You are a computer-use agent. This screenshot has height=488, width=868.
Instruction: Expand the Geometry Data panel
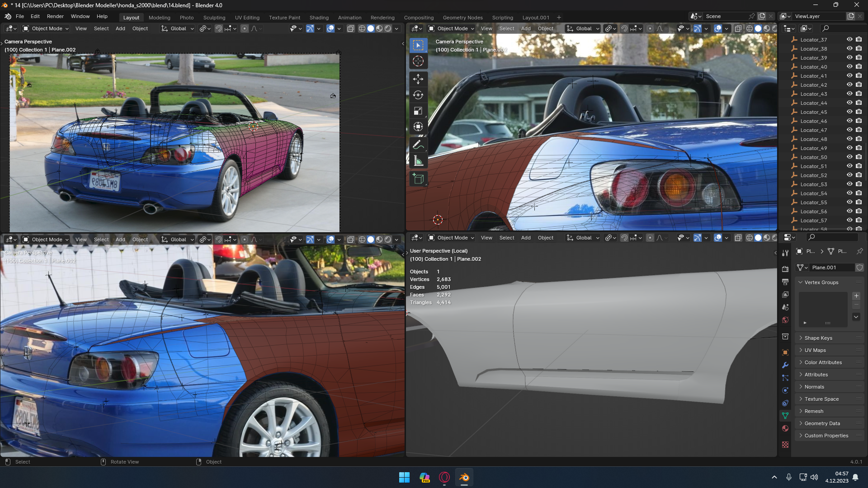[x=822, y=423]
